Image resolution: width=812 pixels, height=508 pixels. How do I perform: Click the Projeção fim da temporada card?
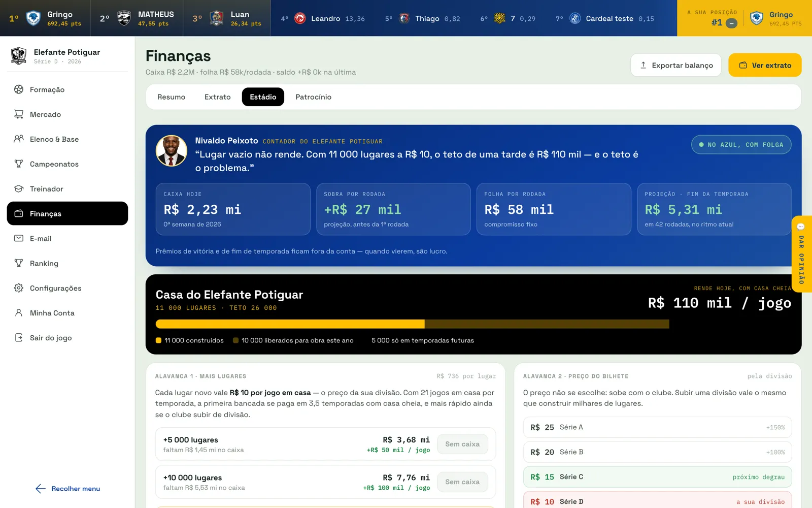[x=714, y=209]
